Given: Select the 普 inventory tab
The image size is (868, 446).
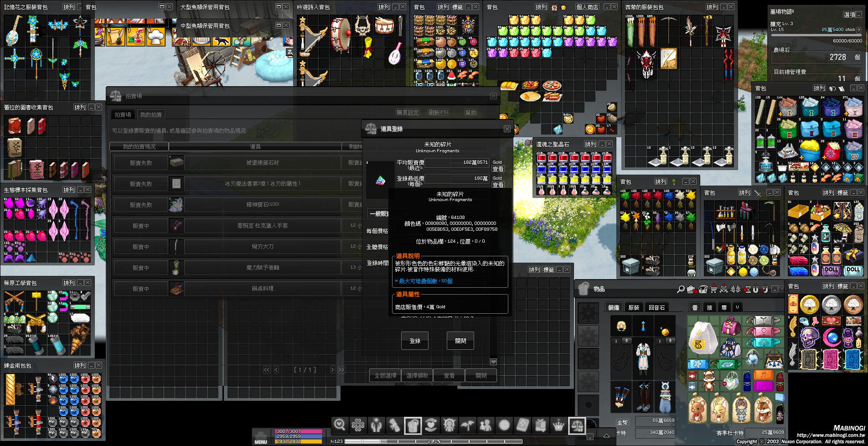Looking at the screenshot, I should [695, 307].
